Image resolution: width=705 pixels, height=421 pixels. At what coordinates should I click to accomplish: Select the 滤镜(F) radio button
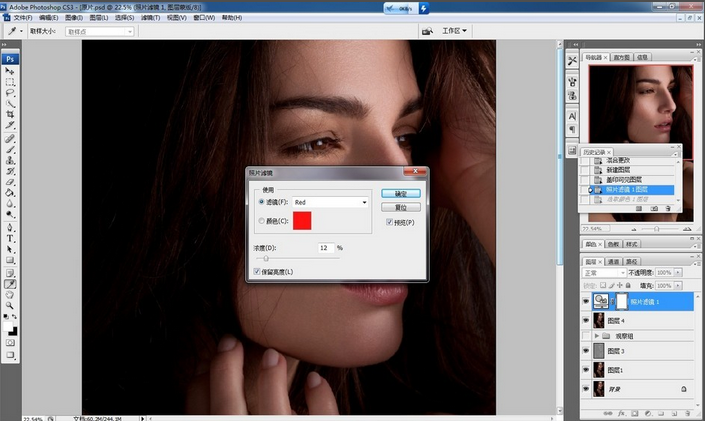(x=261, y=202)
